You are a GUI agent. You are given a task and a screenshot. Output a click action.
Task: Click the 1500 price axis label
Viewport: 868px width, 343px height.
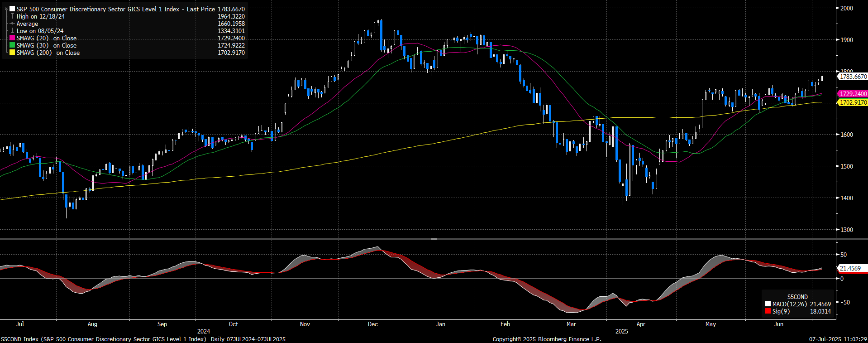click(x=847, y=166)
